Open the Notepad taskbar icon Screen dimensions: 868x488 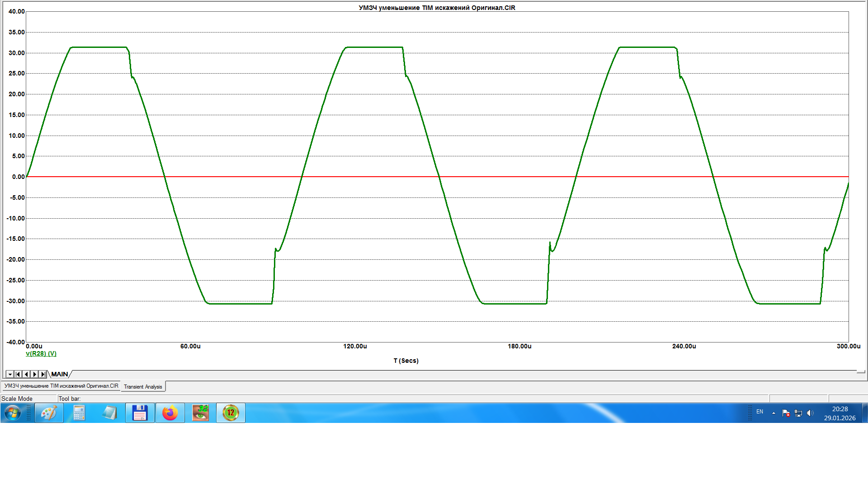(109, 413)
